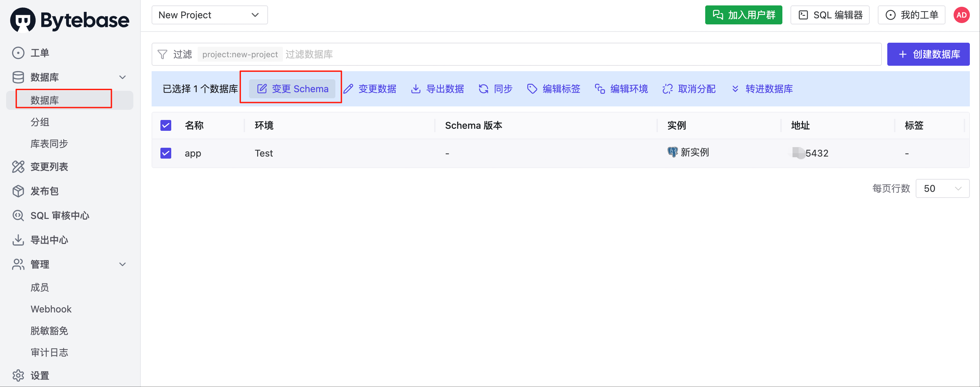Open rows-per-page dropdown showing 50
Image resolution: width=980 pixels, height=387 pixels.
(942, 188)
